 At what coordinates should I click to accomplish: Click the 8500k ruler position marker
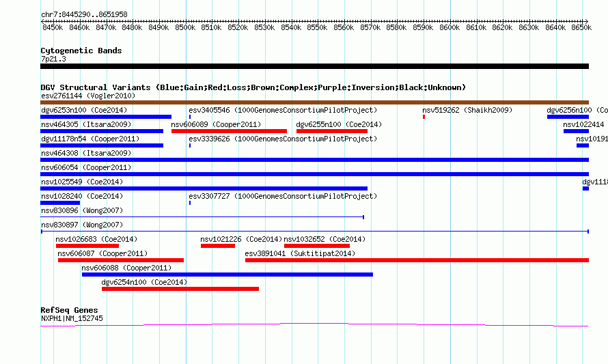[185, 27]
